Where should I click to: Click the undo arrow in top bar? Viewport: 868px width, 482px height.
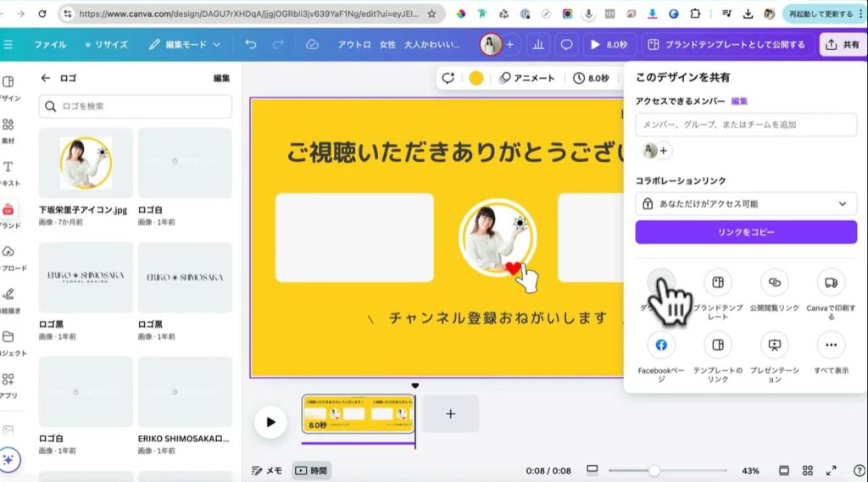[x=250, y=44]
